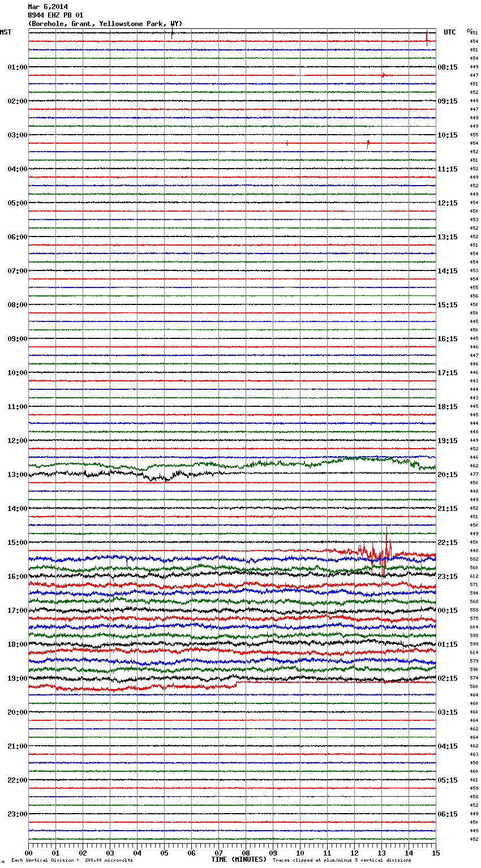The height and width of the screenshot is (868, 481).
Task: Click the red spike at top-right of first hour
Action: (427, 37)
